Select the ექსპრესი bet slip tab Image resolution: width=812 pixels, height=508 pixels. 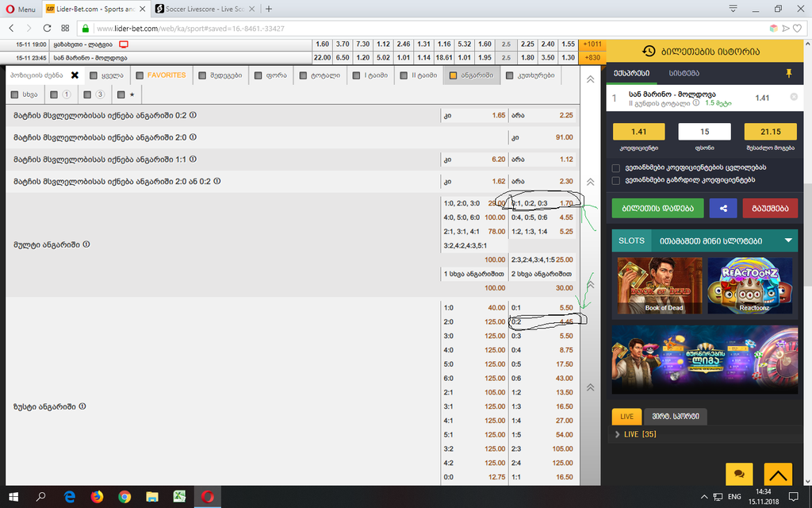[631, 74]
